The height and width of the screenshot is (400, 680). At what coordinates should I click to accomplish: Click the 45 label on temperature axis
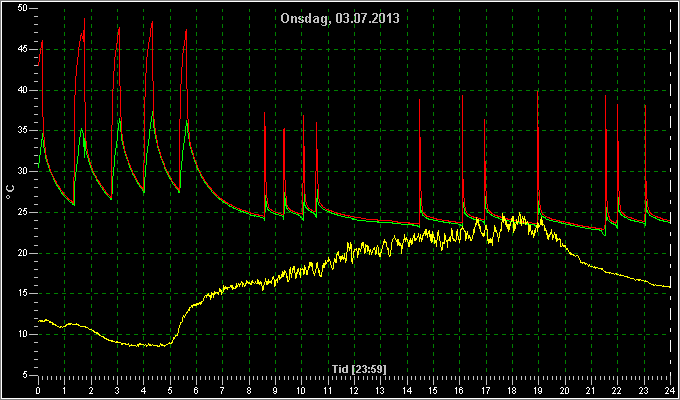(23, 49)
